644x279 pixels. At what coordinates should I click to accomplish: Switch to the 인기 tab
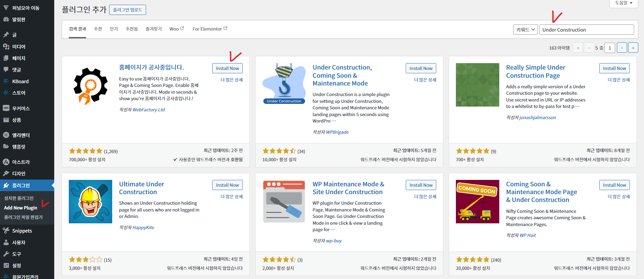click(114, 29)
